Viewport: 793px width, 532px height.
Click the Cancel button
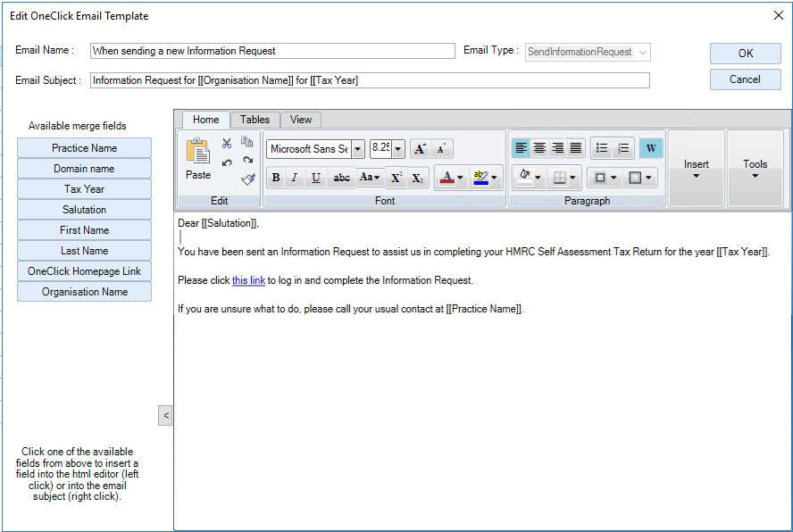[x=745, y=79]
